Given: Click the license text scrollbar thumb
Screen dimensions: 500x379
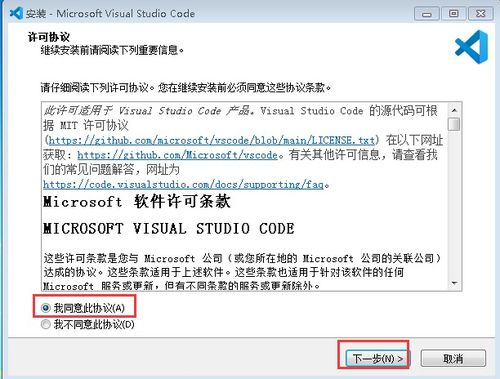Looking at the screenshot, I should [454, 124].
